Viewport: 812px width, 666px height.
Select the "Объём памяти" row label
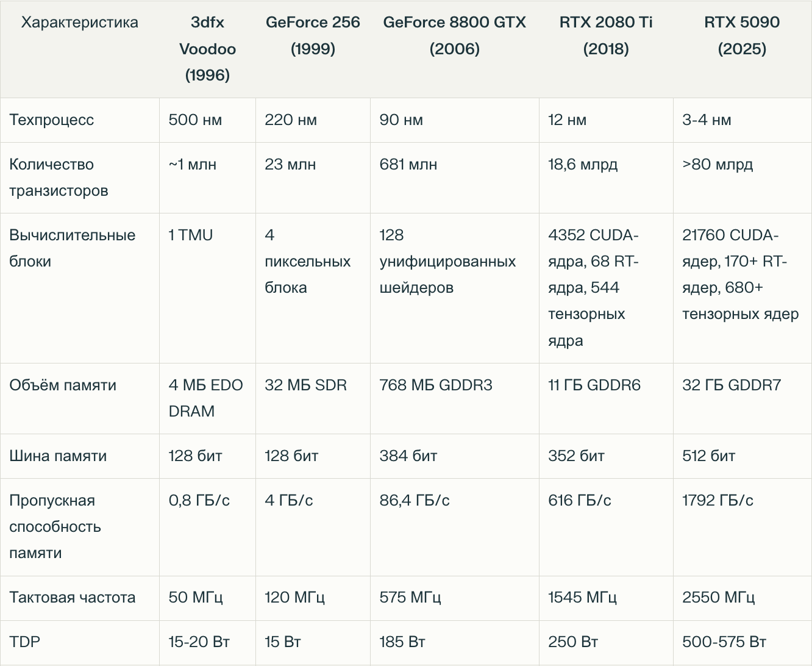point(63,385)
